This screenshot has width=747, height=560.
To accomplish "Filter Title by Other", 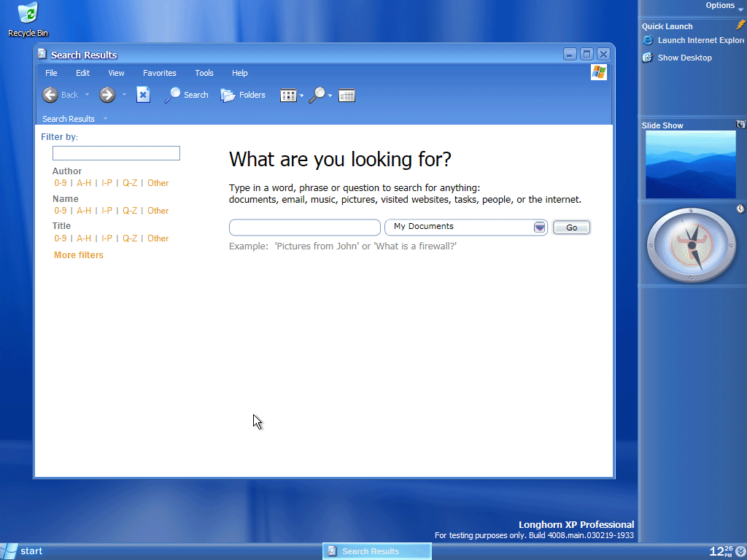I will (158, 238).
